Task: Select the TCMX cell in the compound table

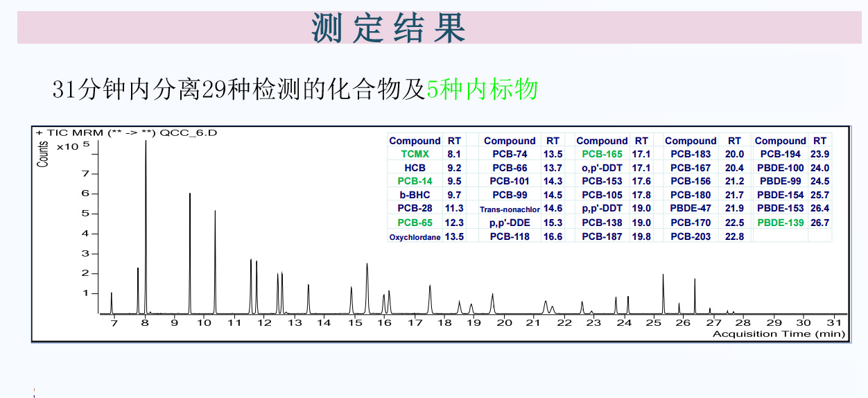Action: pyautogui.click(x=415, y=154)
